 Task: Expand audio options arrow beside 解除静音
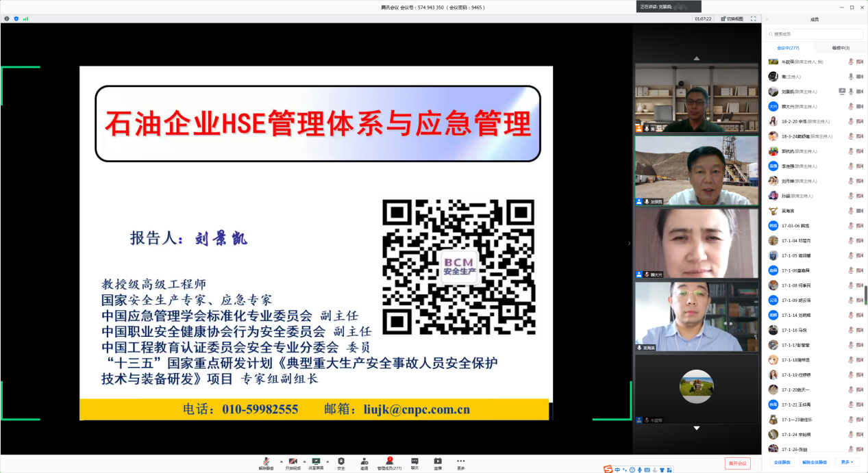281,461
